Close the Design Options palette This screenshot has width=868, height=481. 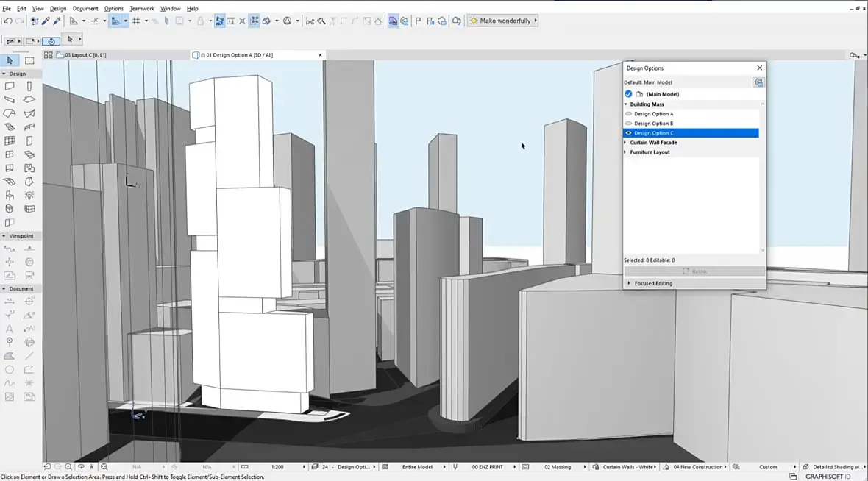(759, 68)
